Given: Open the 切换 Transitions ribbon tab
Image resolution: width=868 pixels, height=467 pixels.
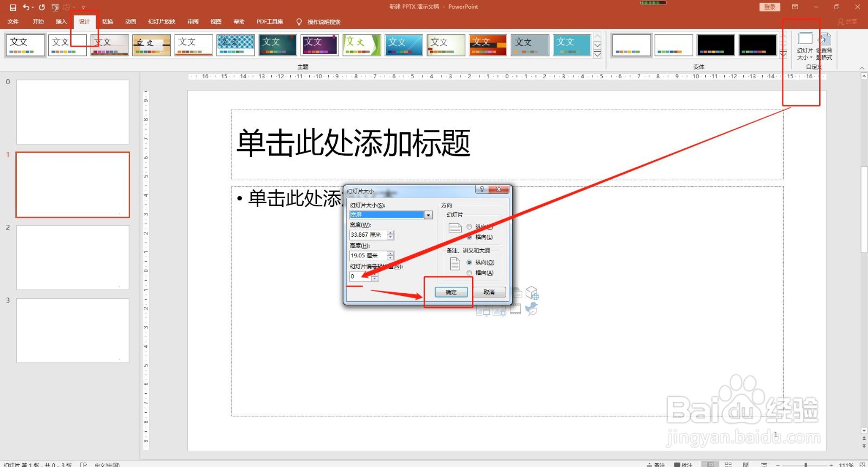Looking at the screenshot, I should tap(107, 22).
